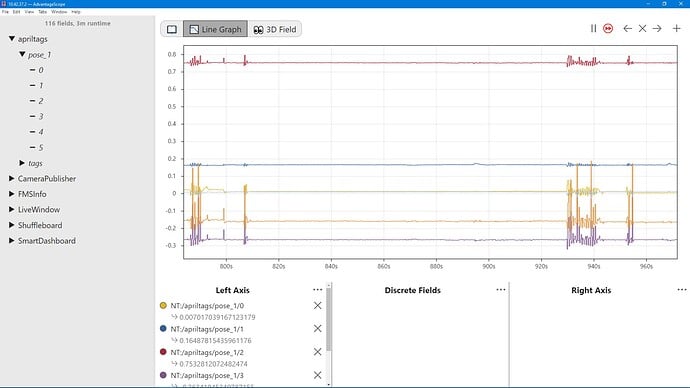This screenshot has height=388, width=690.
Task: Expand the Shuffleboard node
Action: (x=11, y=225)
